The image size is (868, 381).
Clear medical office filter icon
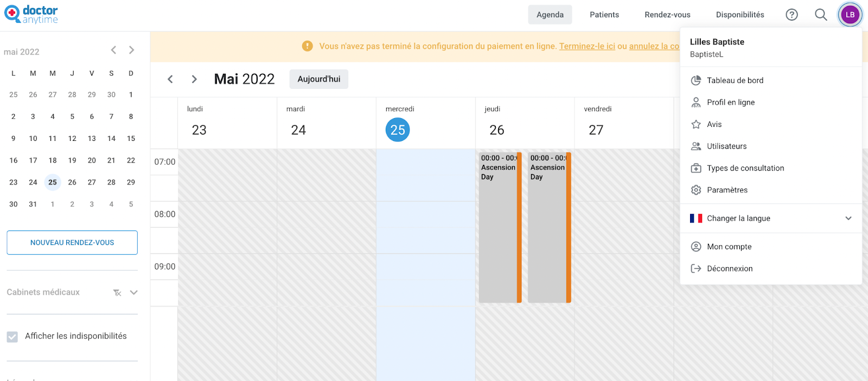coord(117,293)
